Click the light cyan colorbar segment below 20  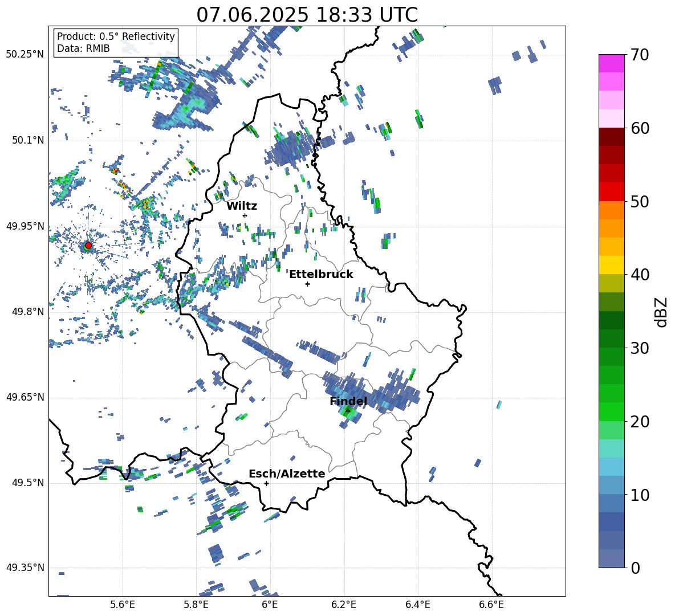tap(611, 448)
